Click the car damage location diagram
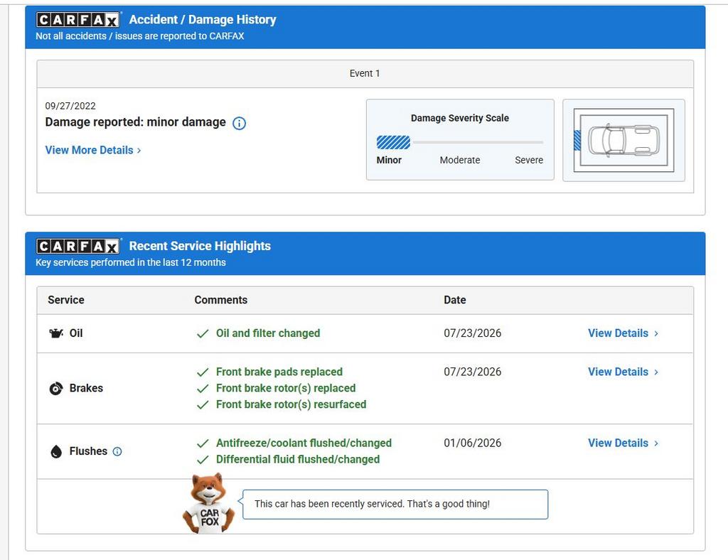Image resolution: width=728 pixels, height=560 pixels. pos(623,140)
